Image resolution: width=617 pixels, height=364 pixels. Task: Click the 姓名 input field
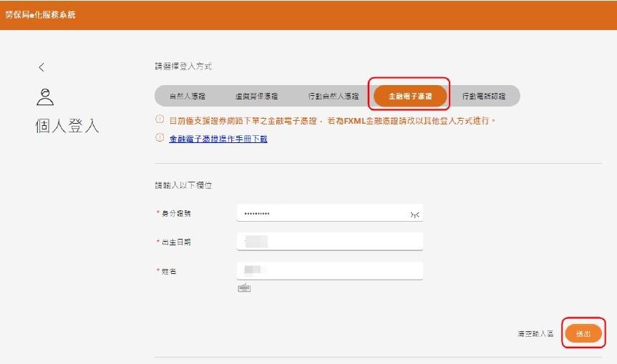click(330, 270)
